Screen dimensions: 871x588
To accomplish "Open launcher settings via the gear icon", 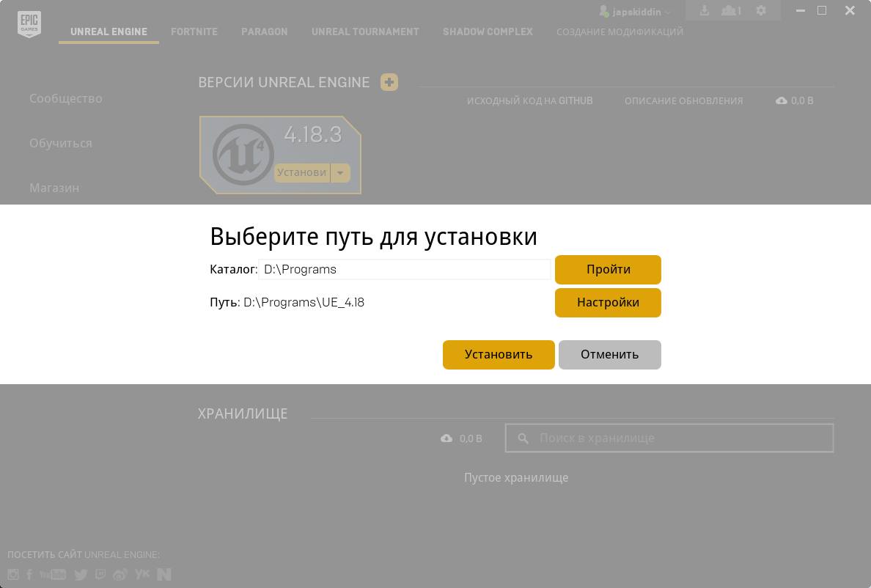I will [x=760, y=10].
